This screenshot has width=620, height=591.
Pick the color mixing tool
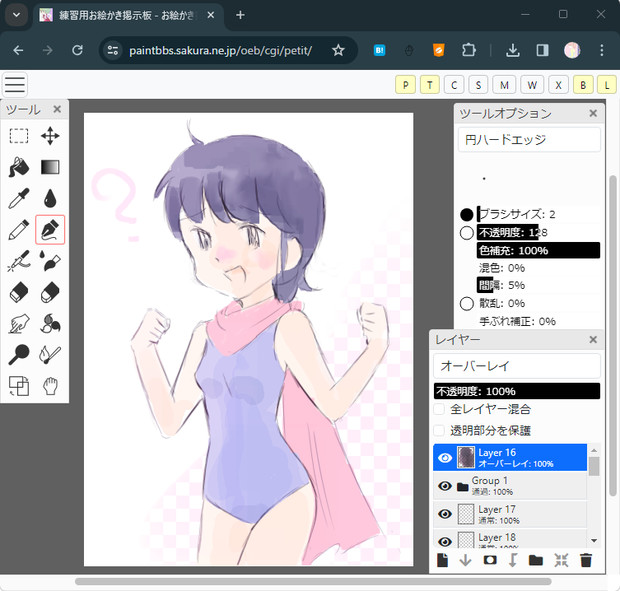pos(50,324)
